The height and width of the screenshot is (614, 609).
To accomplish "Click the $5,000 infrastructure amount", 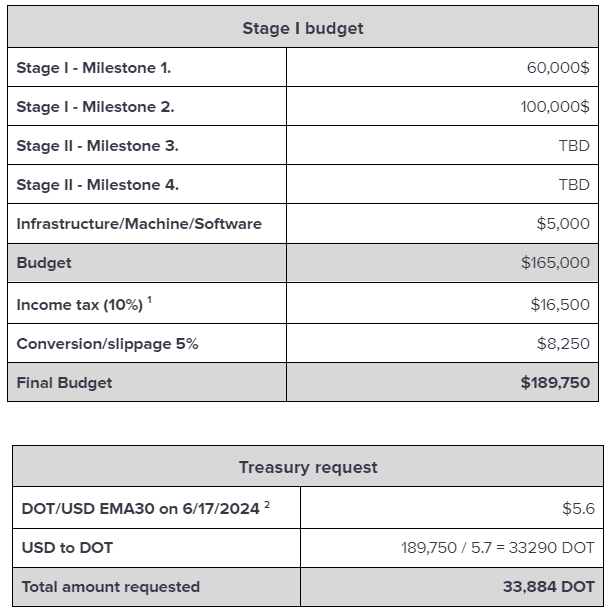I will [x=563, y=224].
